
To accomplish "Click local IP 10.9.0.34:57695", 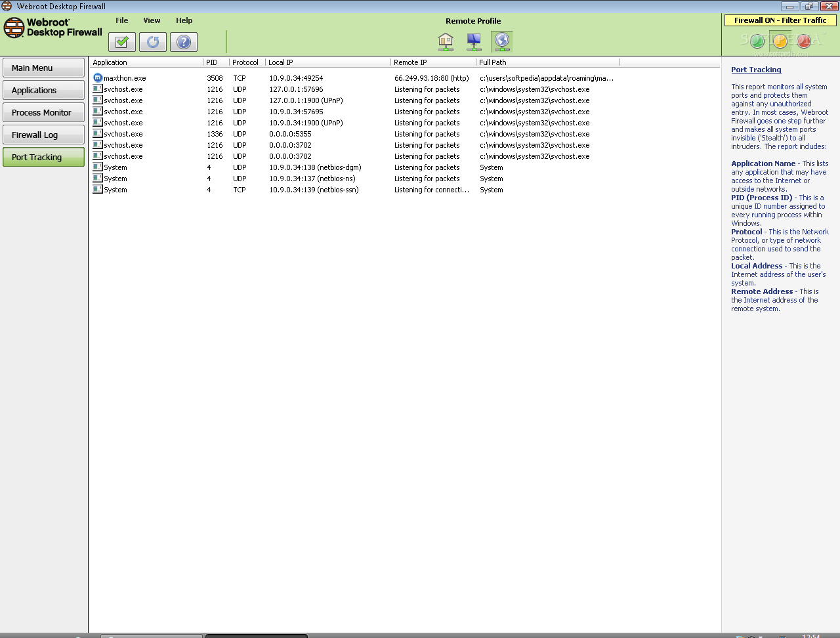I will pyautogui.click(x=296, y=112).
